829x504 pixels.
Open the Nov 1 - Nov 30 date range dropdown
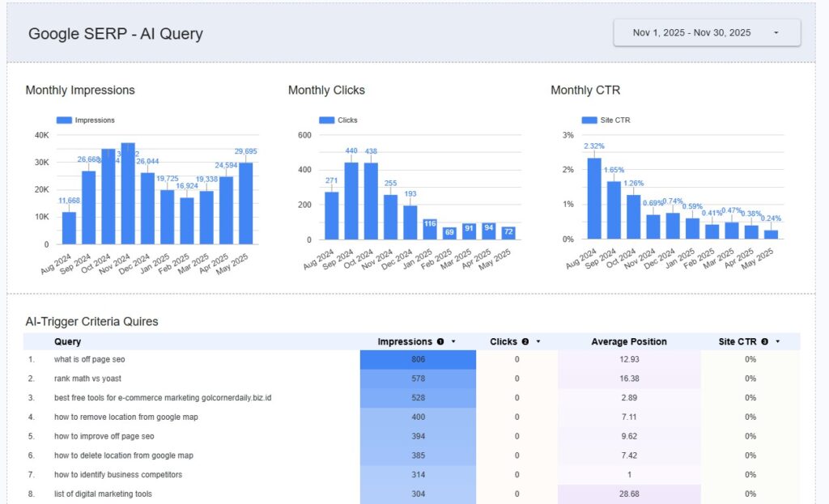click(705, 32)
